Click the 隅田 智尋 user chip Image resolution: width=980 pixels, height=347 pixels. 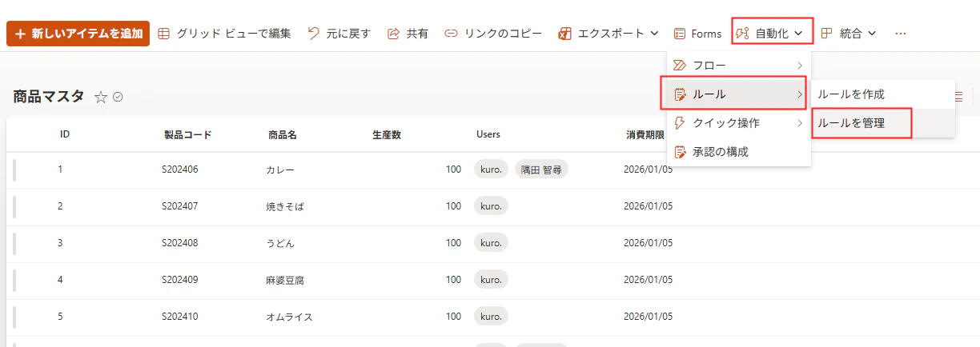[x=541, y=170]
